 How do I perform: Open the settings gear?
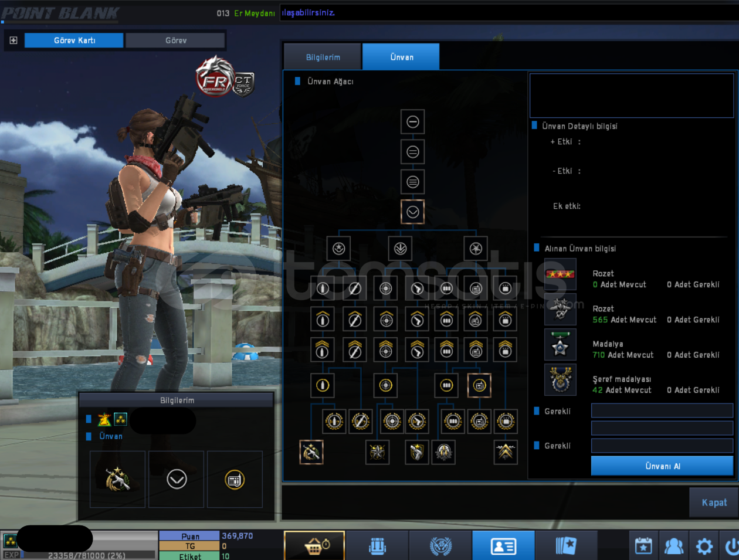click(x=704, y=546)
